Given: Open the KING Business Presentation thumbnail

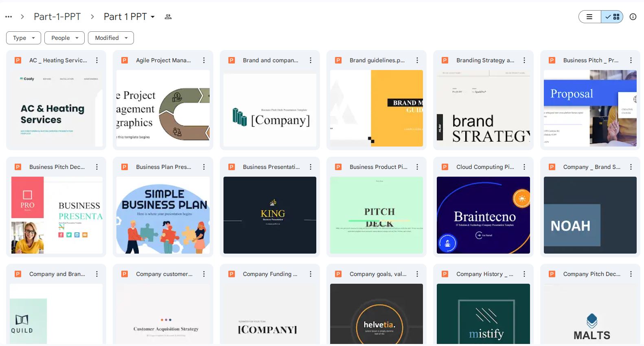Looking at the screenshot, I should pyautogui.click(x=269, y=215).
